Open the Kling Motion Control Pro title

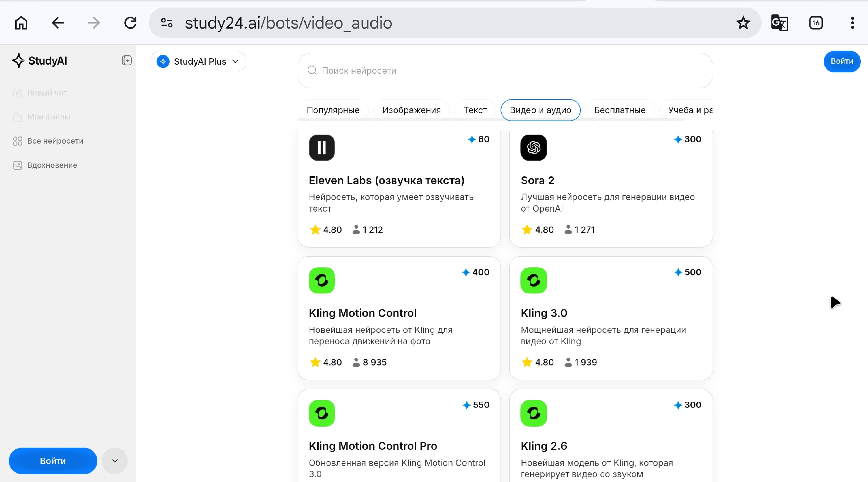(x=373, y=446)
